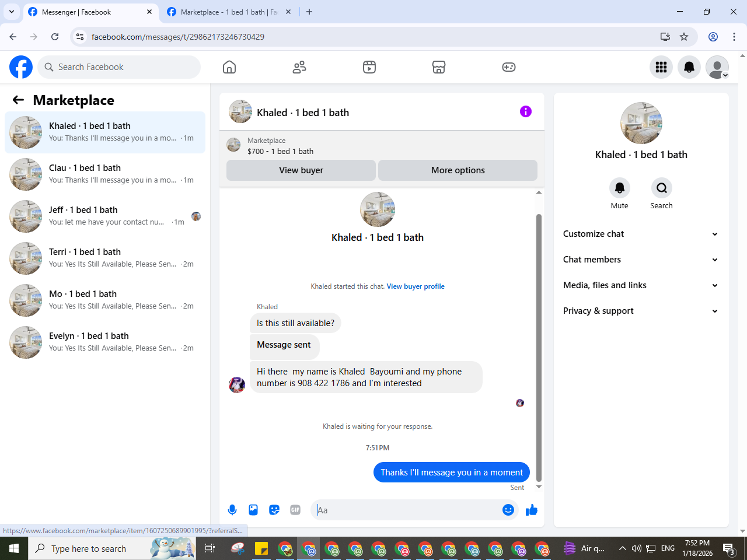Open the Jeff · 1 bed 1 bath chat

(x=105, y=216)
